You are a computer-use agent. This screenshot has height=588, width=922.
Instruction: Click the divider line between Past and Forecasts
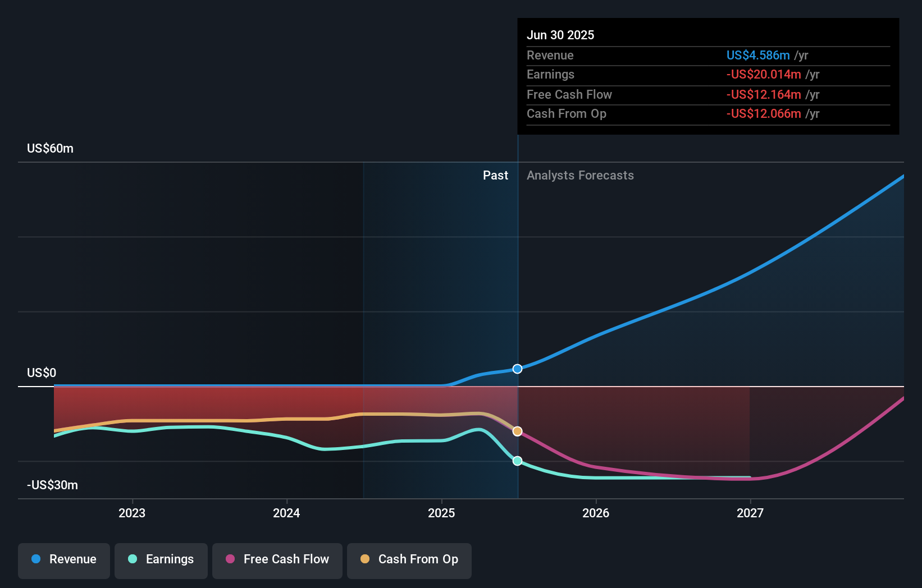pos(517,281)
